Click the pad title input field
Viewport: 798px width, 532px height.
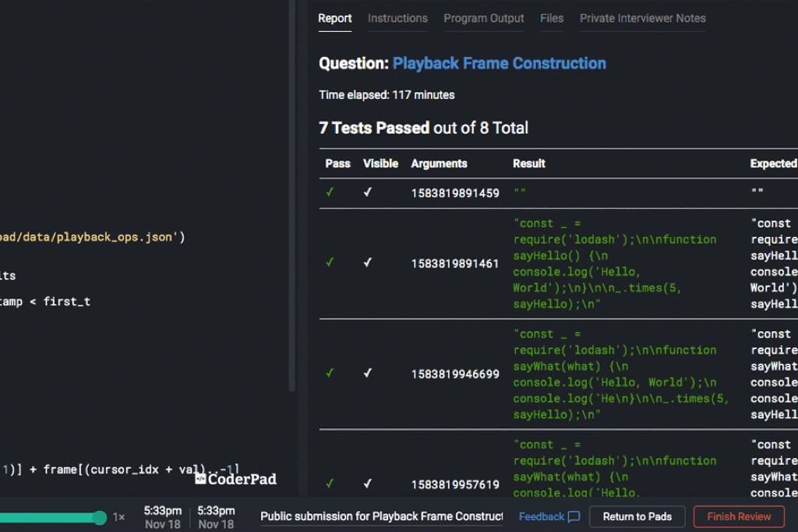pyautogui.click(x=382, y=516)
